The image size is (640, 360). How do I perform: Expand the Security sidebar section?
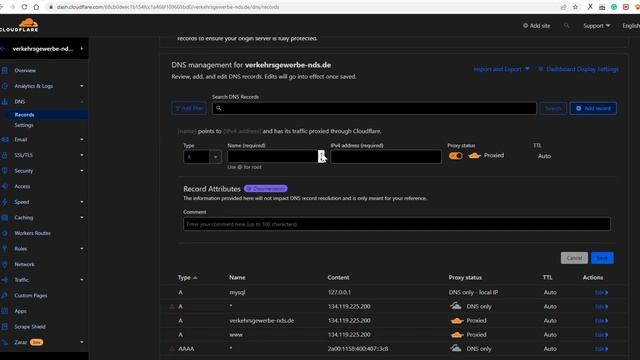pyautogui.click(x=82, y=171)
